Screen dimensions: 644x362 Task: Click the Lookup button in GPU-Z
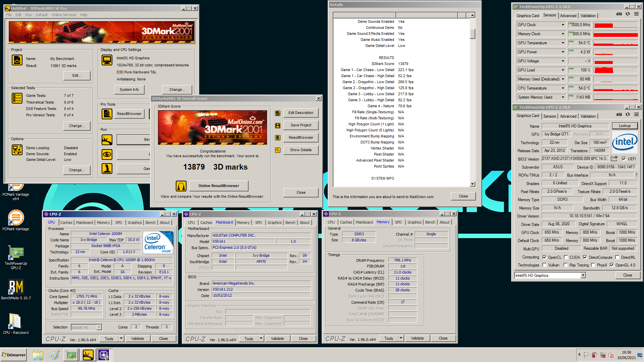pos(625,126)
